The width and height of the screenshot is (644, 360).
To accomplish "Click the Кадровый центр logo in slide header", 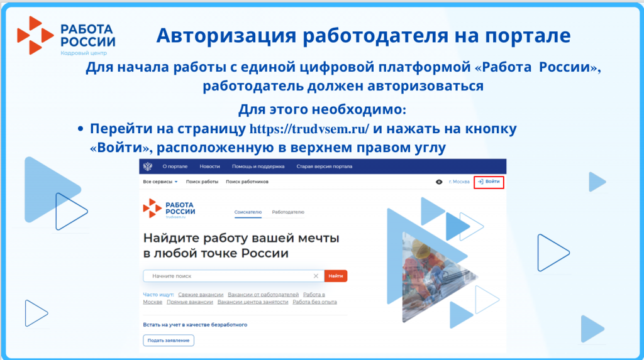I will (67, 36).
